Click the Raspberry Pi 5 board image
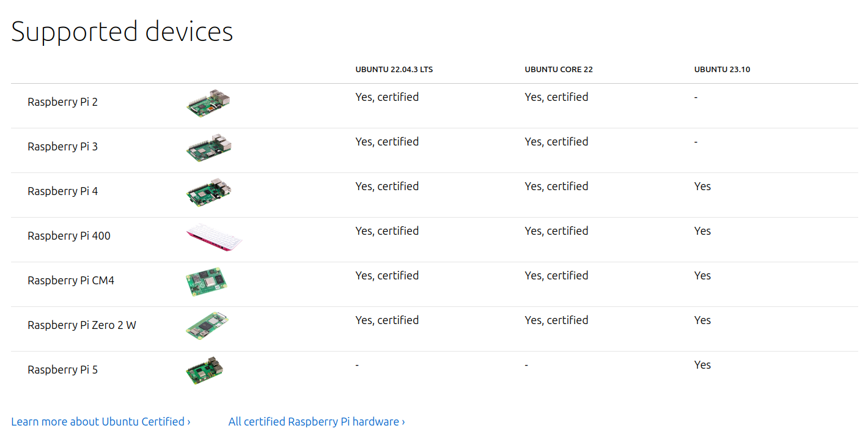The image size is (868, 439). coord(205,371)
